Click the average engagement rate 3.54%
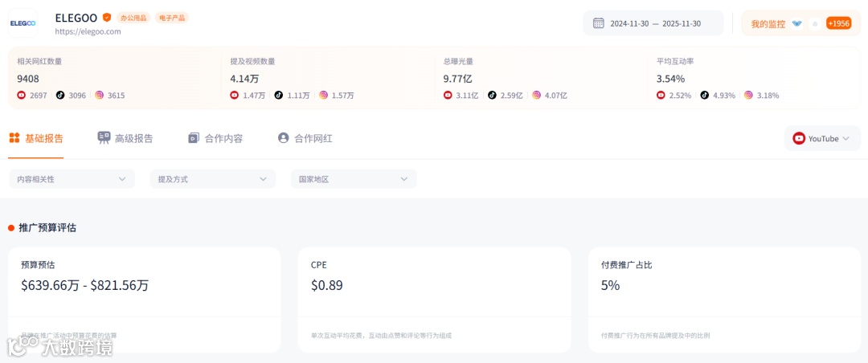Viewport: 868px width, 363px height. [x=671, y=79]
